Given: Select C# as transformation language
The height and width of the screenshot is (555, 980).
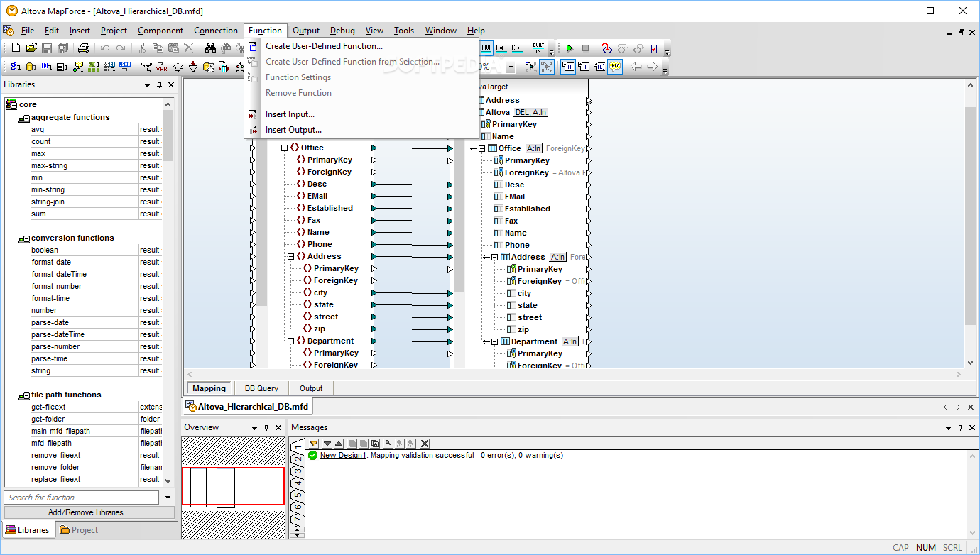Looking at the screenshot, I should (501, 48).
